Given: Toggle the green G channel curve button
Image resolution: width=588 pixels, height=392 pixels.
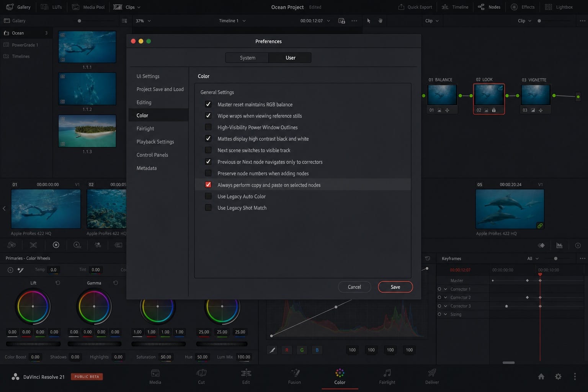Looking at the screenshot, I should 302,350.
